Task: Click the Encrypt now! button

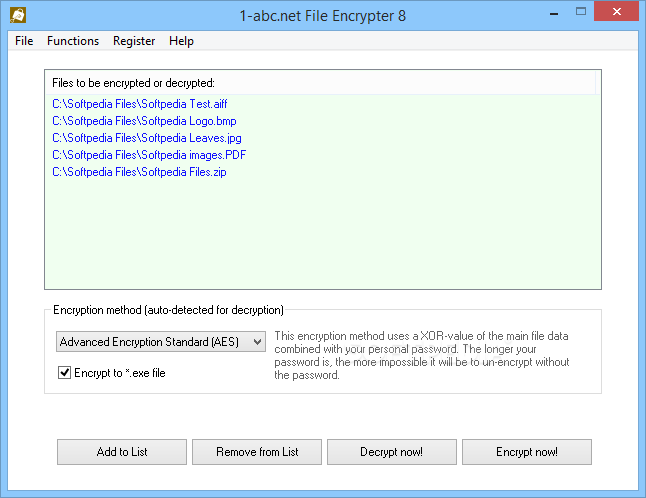Action: [x=527, y=452]
